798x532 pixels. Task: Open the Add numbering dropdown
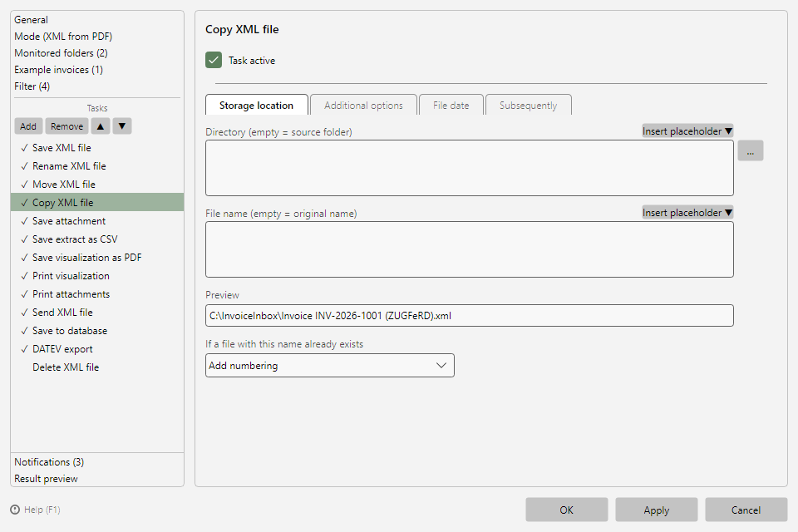pyautogui.click(x=330, y=366)
